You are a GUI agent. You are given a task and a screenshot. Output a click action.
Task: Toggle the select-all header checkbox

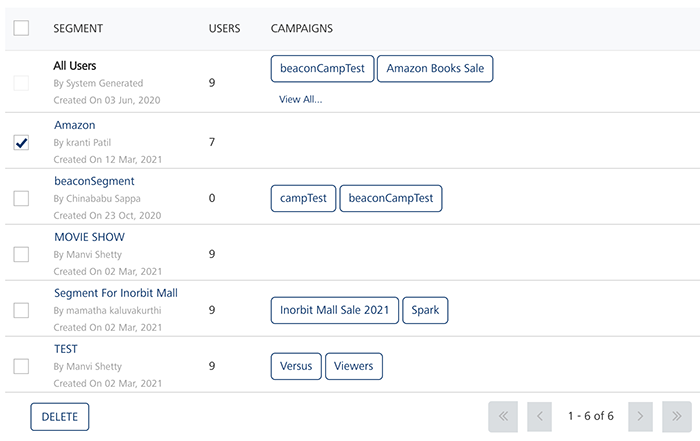pyautogui.click(x=21, y=28)
